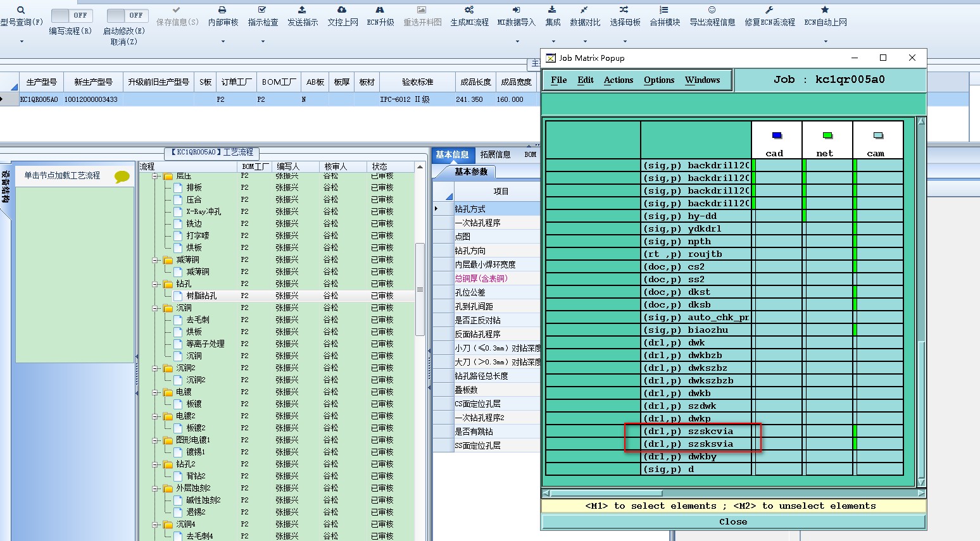Click the yellow speech bubble icon
This screenshot has height=541, width=980.
point(122,177)
